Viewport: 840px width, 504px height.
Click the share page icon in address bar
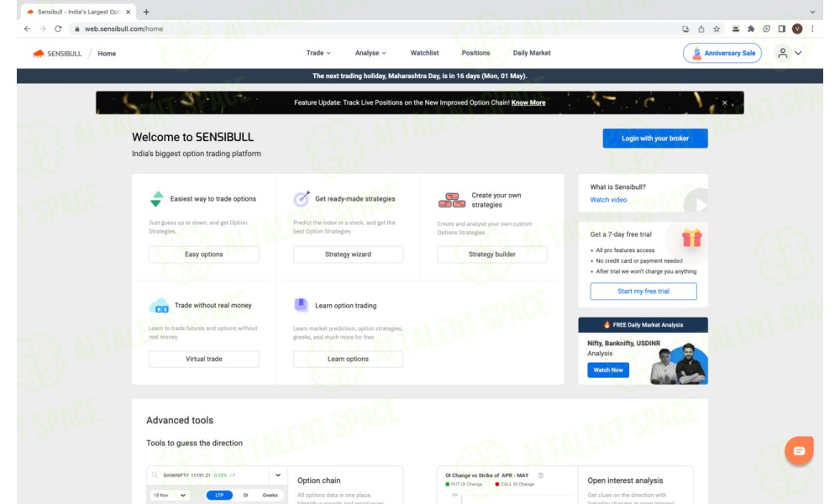tap(701, 29)
